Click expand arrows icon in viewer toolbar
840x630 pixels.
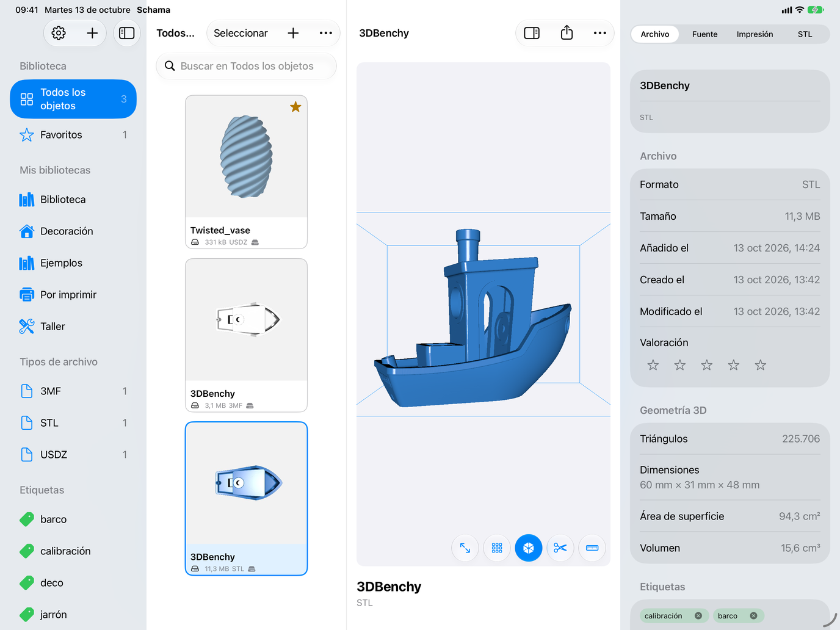(465, 548)
